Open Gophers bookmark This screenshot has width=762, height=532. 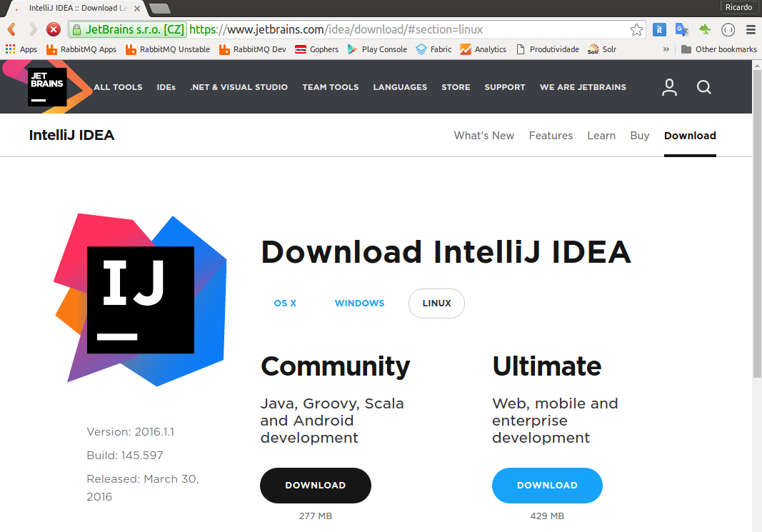(317, 49)
